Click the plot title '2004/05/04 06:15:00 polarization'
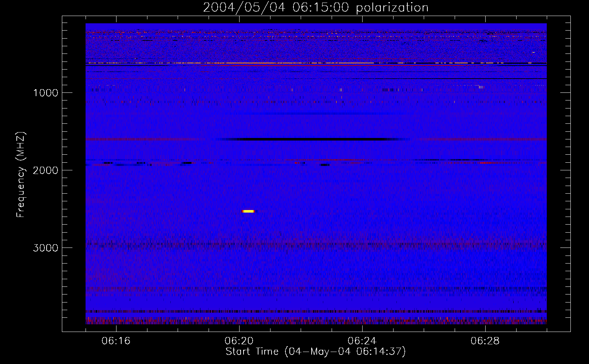This screenshot has width=589, height=364. pos(316,8)
